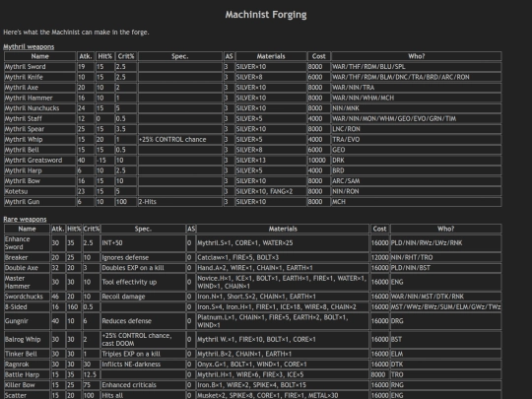Select the 'Mythril Knife' name cell
The height and width of the screenshot is (399, 532).
click(x=40, y=77)
